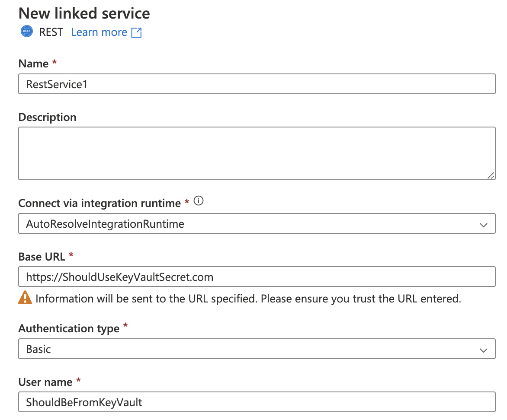Viewport: 507px width, 420px height.
Task: Open the Authentication type dropdown showing Basic
Action: (257, 349)
